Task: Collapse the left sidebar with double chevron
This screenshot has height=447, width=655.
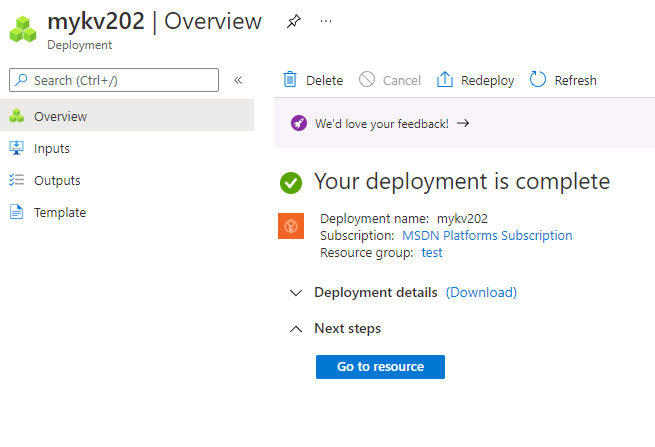Action: tap(238, 80)
